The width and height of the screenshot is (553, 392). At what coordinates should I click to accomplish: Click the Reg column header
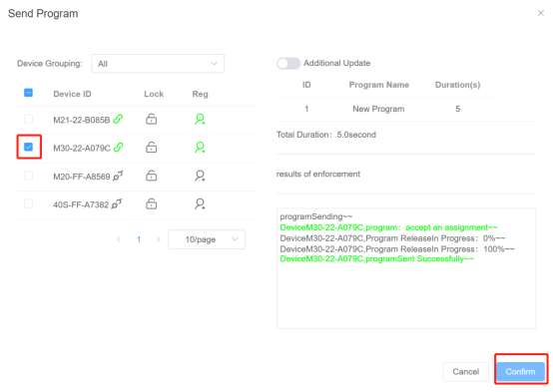click(200, 94)
